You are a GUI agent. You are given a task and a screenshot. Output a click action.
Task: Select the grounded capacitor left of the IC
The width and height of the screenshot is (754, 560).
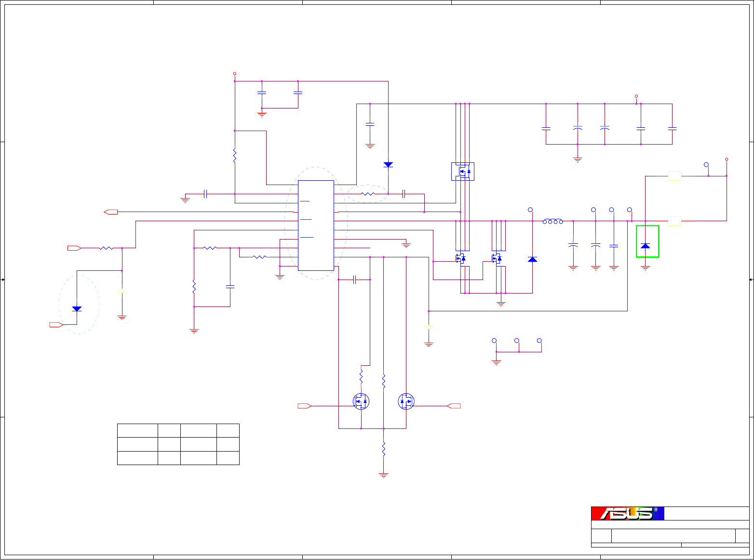coord(205,194)
